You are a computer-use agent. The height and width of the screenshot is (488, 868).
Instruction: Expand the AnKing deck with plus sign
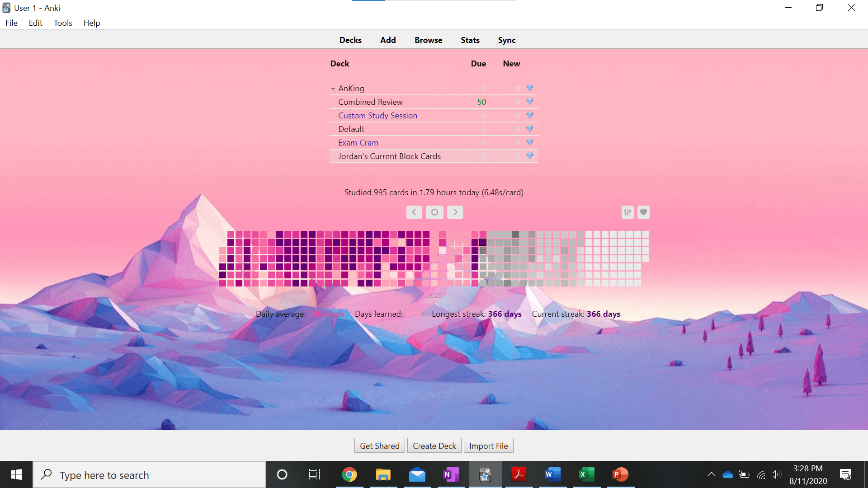[333, 89]
